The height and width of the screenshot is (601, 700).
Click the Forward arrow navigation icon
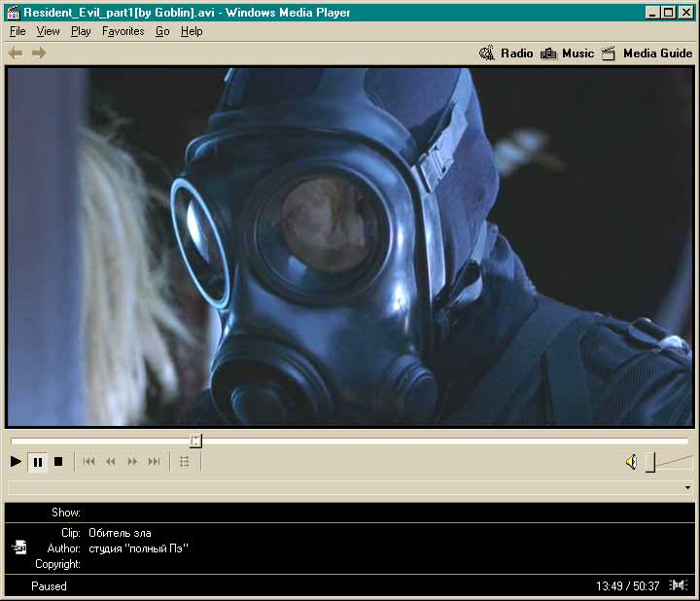click(39, 53)
